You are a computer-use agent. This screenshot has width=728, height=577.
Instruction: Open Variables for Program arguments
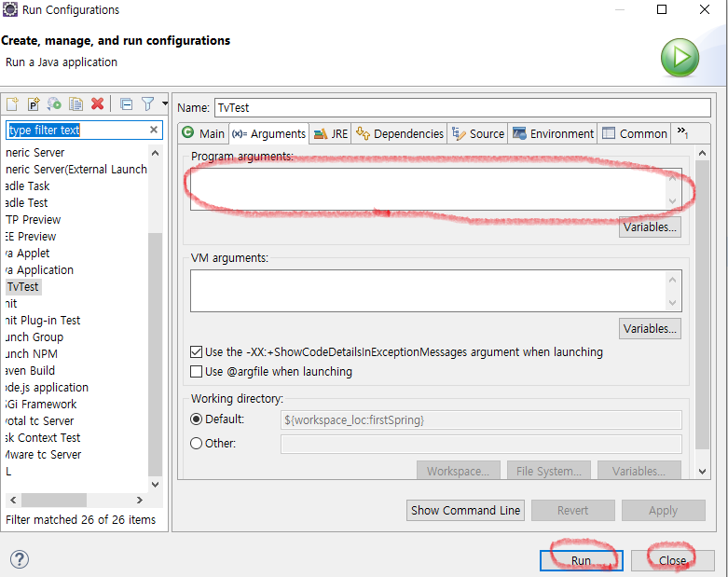(650, 227)
